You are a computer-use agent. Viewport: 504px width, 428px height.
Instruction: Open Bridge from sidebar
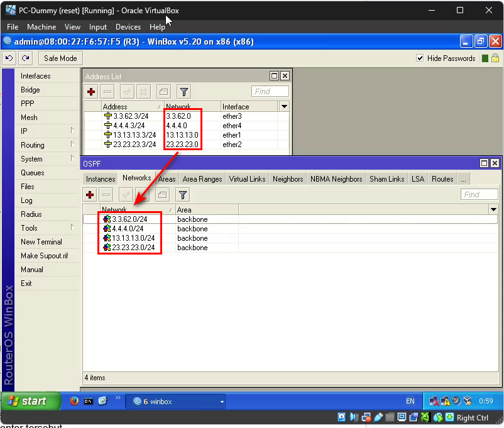click(x=30, y=90)
